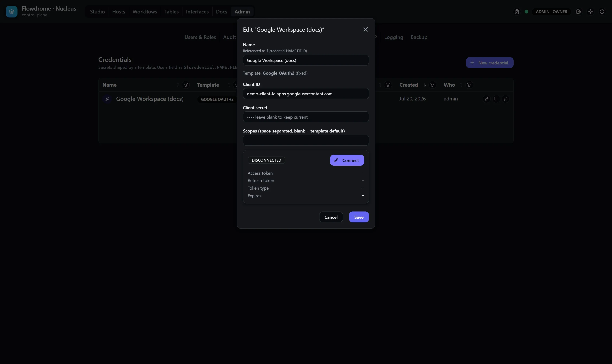Focus the Client ID input field
The image size is (612, 364).
point(306,94)
